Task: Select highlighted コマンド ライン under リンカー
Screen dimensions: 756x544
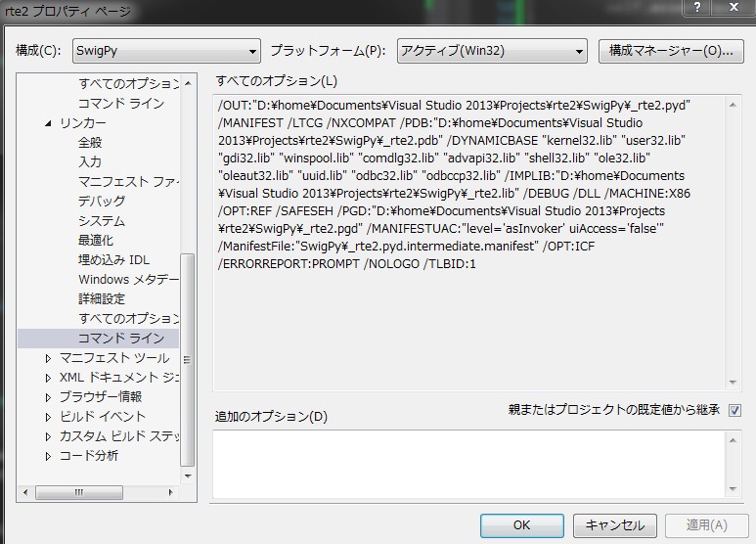Action: coord(121,339)
